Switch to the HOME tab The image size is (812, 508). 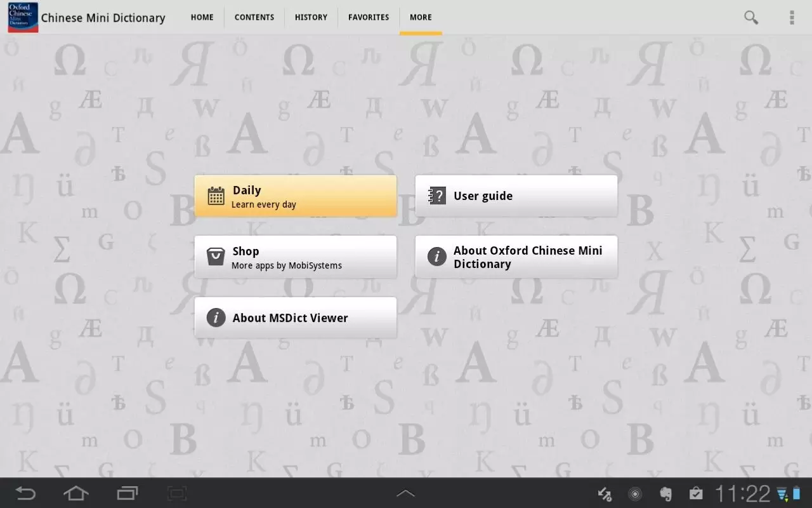coord(202,17)
